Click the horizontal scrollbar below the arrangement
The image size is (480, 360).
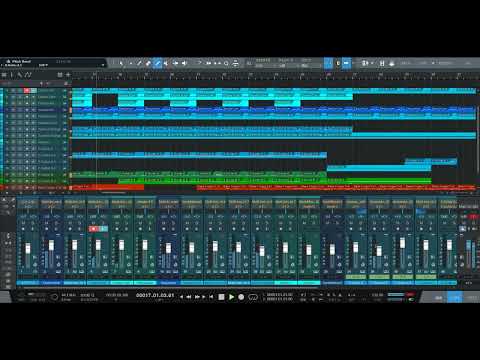113,193
